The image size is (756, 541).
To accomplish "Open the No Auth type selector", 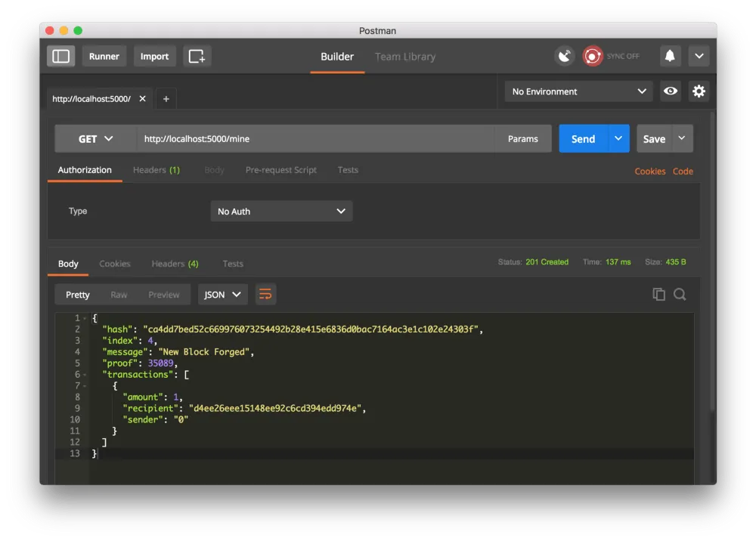I will [x=281, y=211].
